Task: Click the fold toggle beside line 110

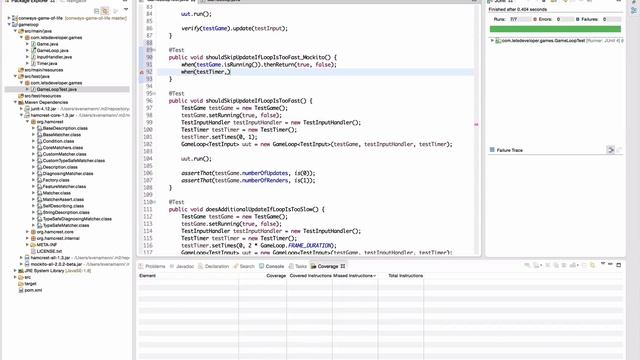Action: pyautogui.click(x=154, y=202)
